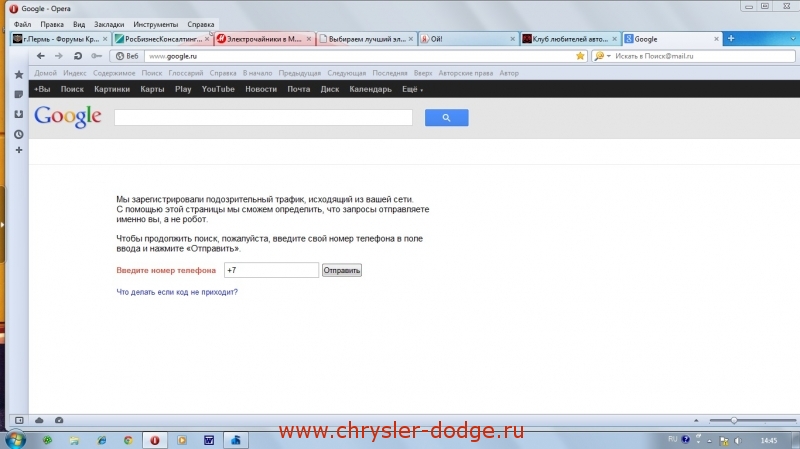Screen dimensions: 800x449
Task: Focus the Поиск@mail.ru search field
Action: 704,56
